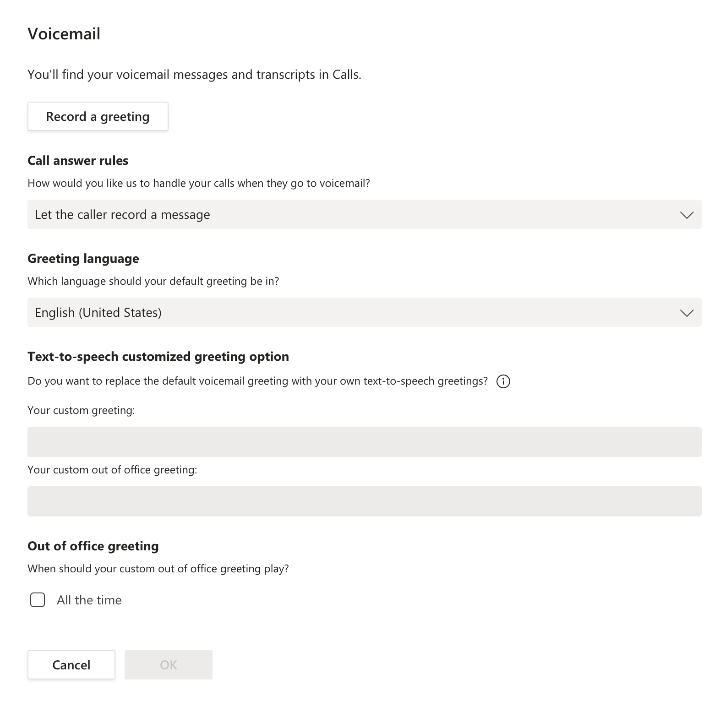Click the Voicemail dialog title
Image resolution: width=720 pixels, height=728 pixels.
pos(64,34)
